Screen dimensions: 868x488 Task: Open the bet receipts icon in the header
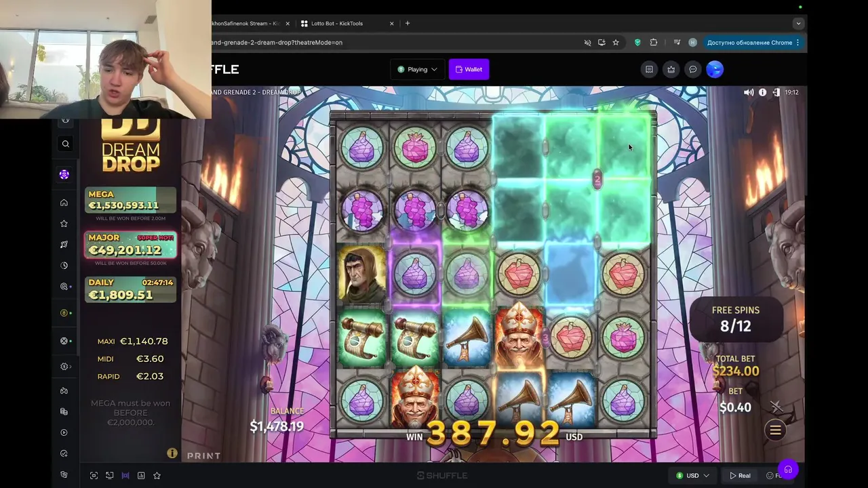pyautogui.click(x=649, y=69)
